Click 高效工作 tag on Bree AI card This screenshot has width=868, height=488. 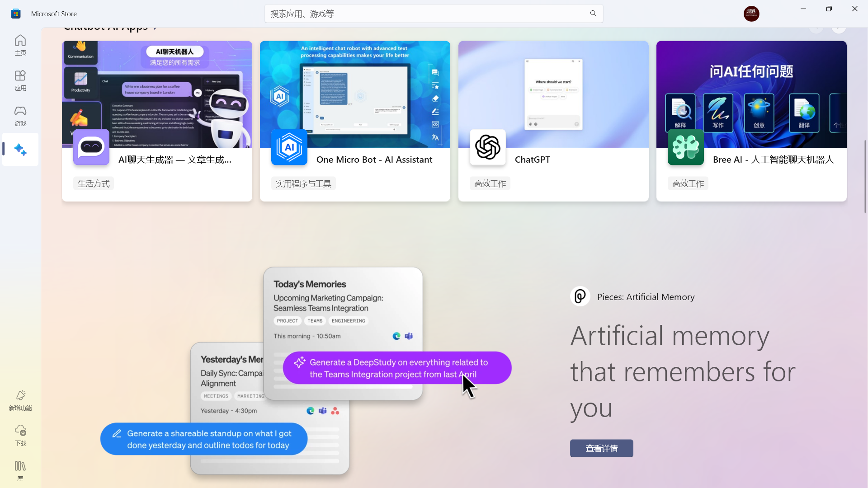(x=688, y=183)
